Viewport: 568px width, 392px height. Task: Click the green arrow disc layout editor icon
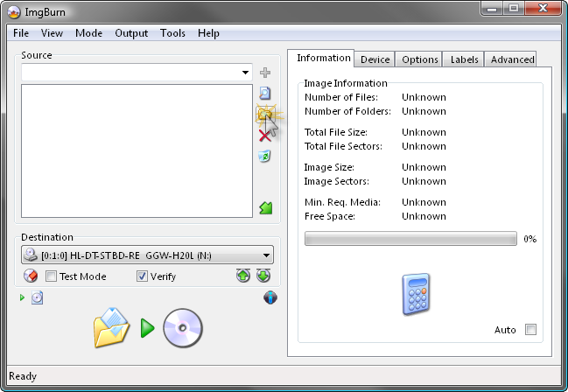(265, 208)
